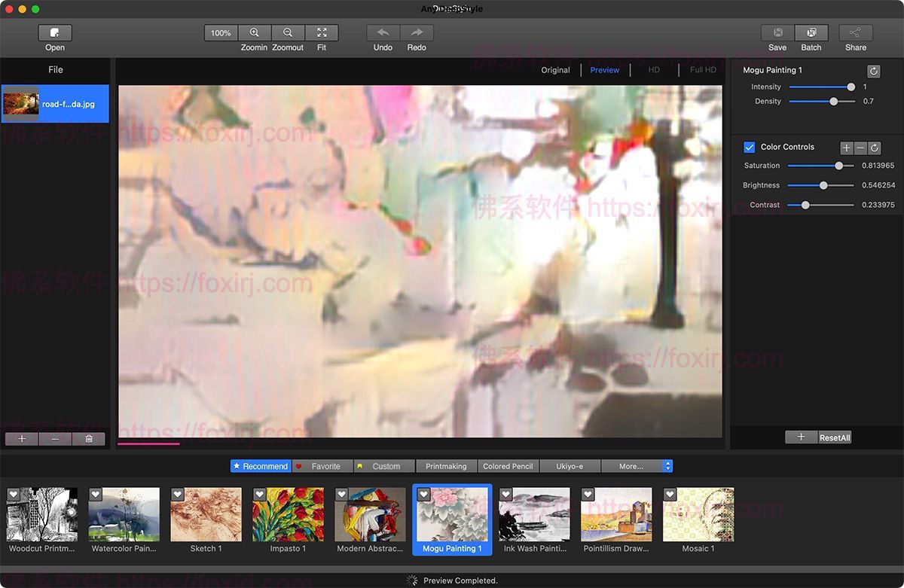
Task: Undo the last edit
Action: 382,33
